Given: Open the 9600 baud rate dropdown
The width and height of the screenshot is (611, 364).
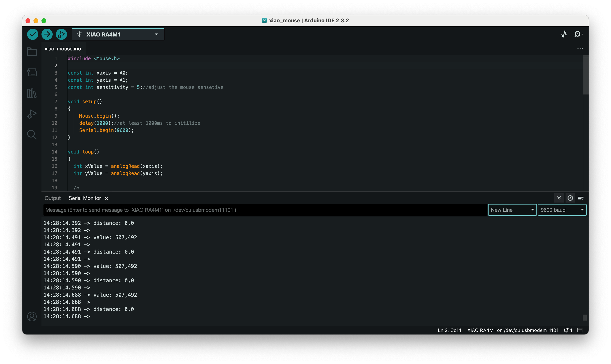Looking at the screenshot, I should 562,210.
